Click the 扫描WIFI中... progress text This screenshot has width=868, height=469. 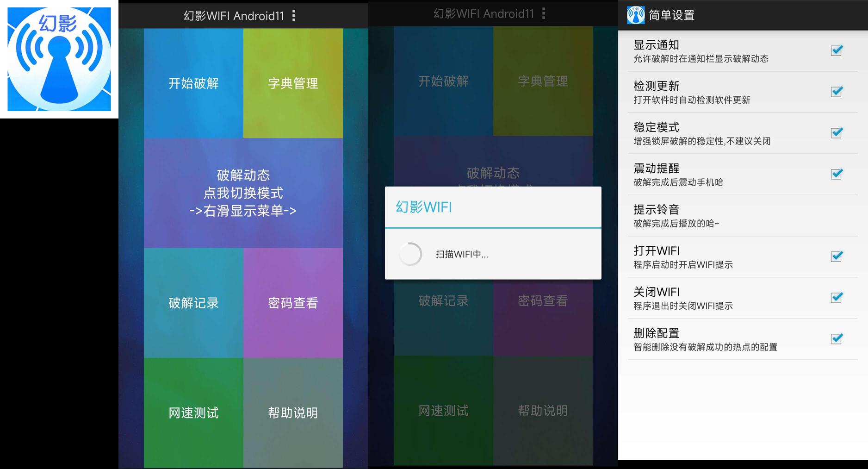462,254
